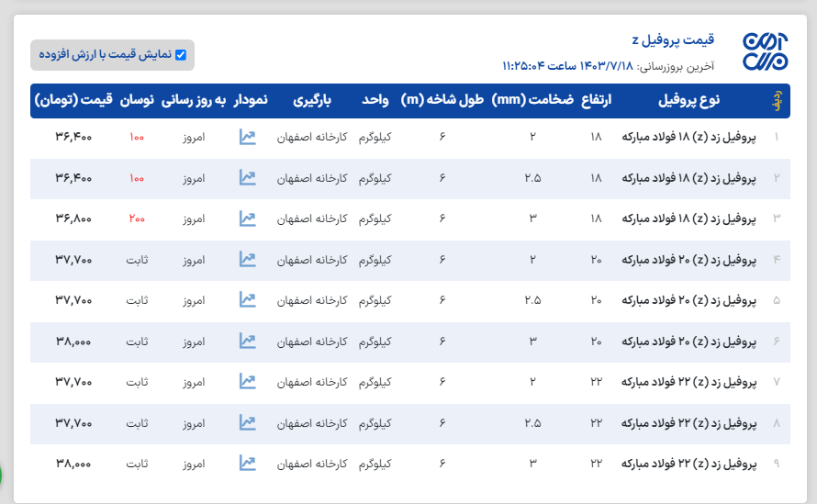Open chart icon for row 1 profile
Image resolution: width=817 pixels, height=504 pixels.
[247, 138]
